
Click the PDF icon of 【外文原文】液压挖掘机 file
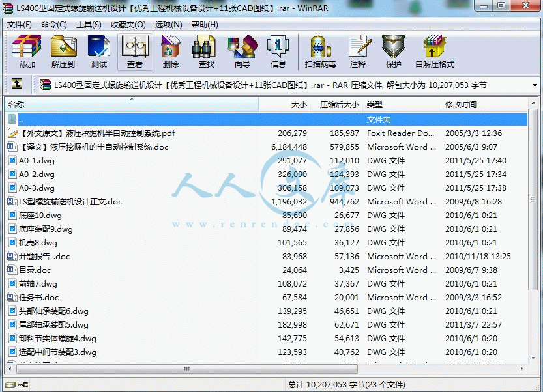(12, 133)
